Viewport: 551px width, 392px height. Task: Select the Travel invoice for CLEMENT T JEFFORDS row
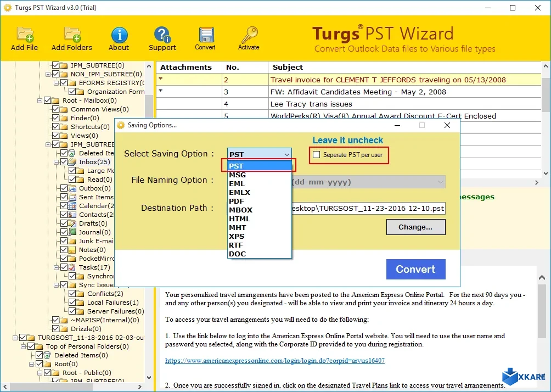348,80
